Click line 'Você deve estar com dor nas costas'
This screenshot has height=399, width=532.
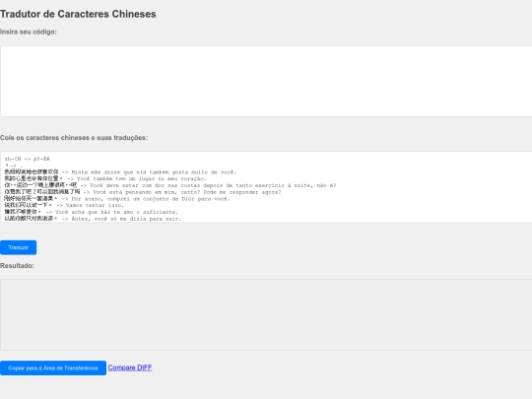coord(170,185)
